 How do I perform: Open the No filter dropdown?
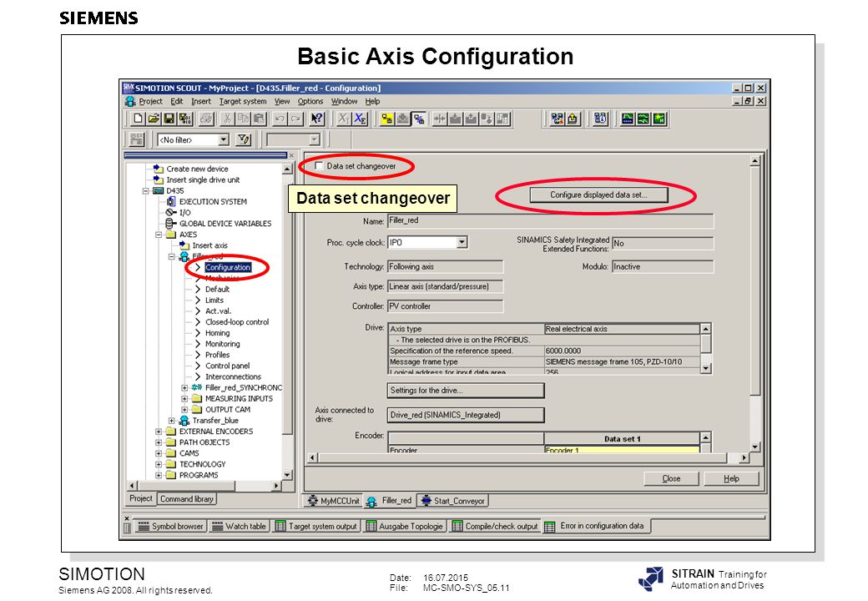click(223, 140)
